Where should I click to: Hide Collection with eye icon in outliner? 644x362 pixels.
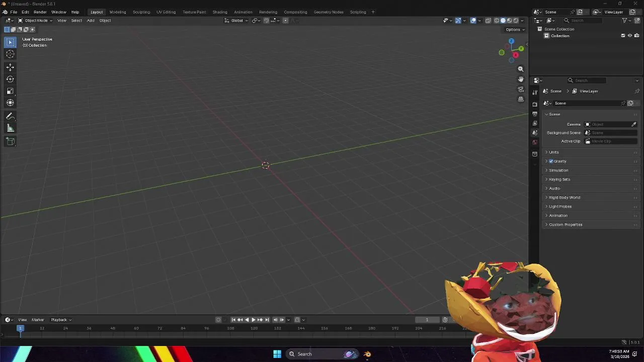(x=629, y=36)
